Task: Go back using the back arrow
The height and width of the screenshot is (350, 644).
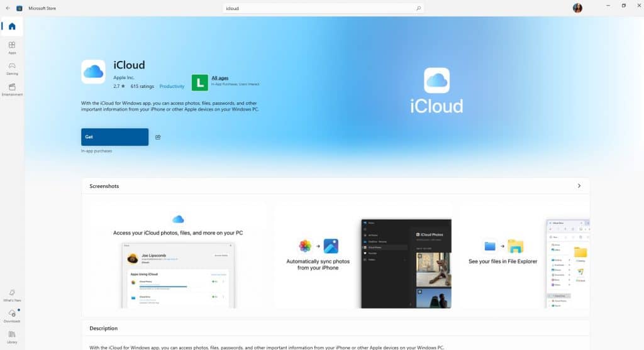Action: coord(8,8)
